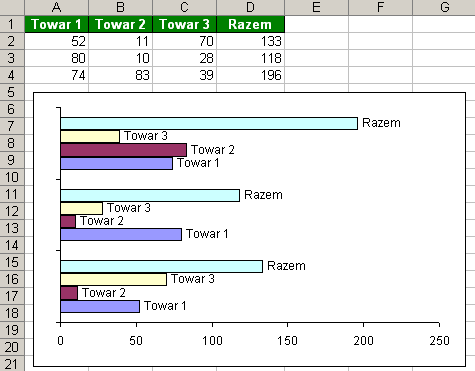This screenshot has height=371, width=475.
Task: Select row 10 header
Action: (x=12, y=177)
